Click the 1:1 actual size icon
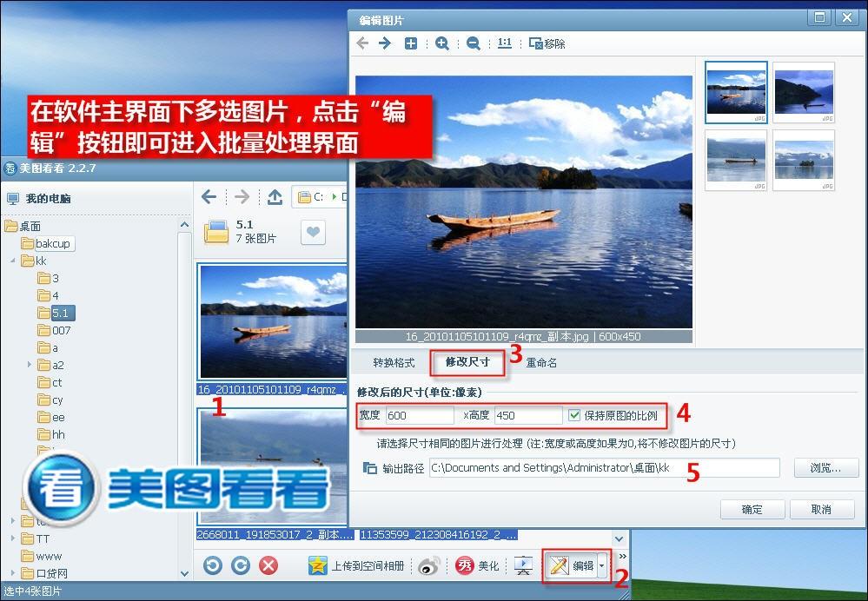 505,43
